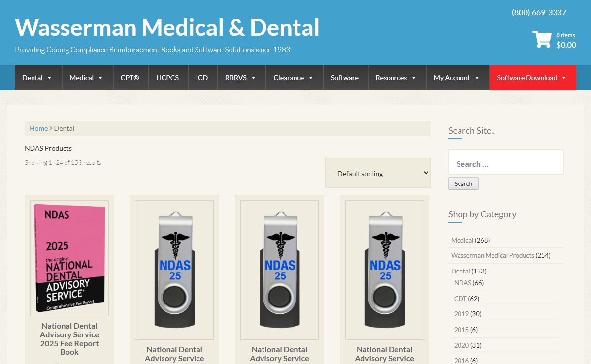Expand the Dental menu arrow
The width and height of the screenshot is (591, 364).
pos(49,78)
